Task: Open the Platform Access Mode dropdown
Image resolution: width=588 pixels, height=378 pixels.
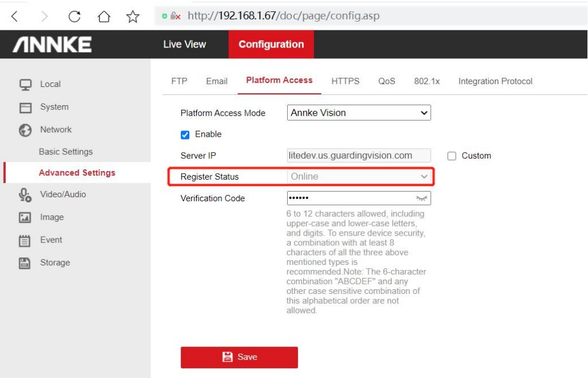Action: (359, 113)
